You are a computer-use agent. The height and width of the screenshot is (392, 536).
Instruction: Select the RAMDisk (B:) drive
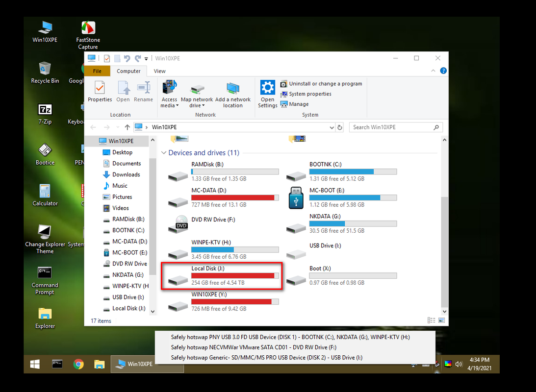223,171
